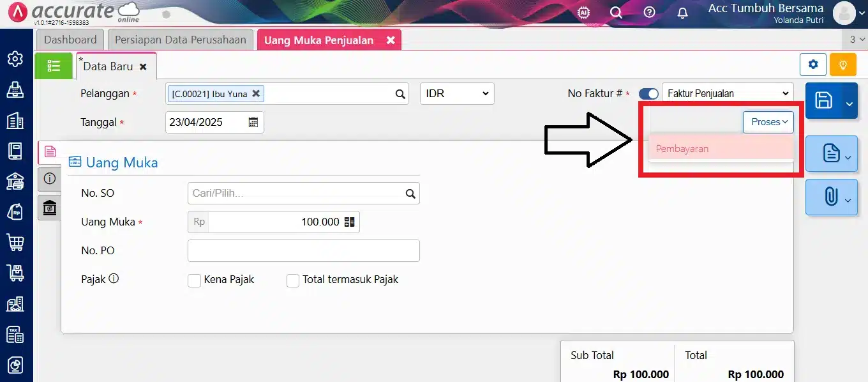This screenshot has width=868, height=382.
Task: Click the blue save disk icon
Action: point(824,101)
